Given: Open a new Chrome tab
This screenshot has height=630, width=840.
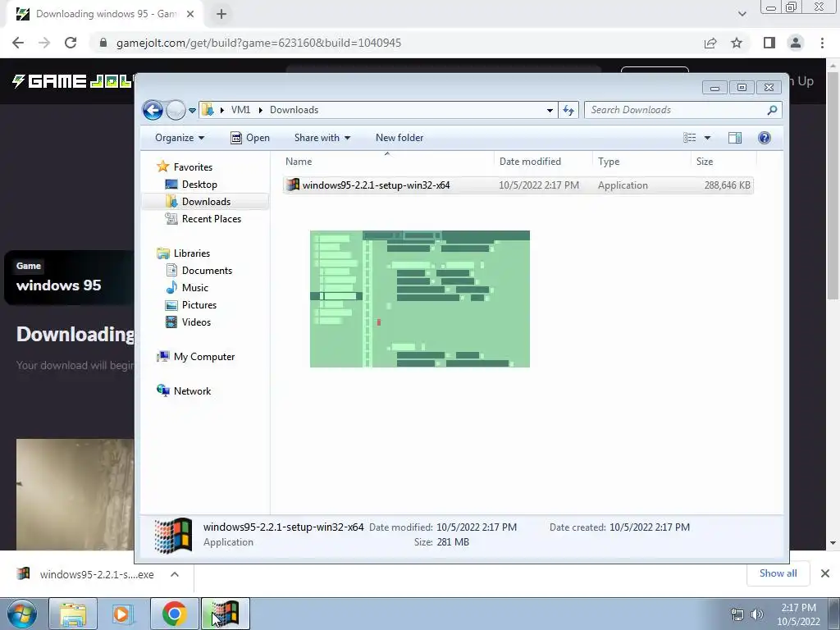Looking at the screenshot, I should (x=221, y=15).
